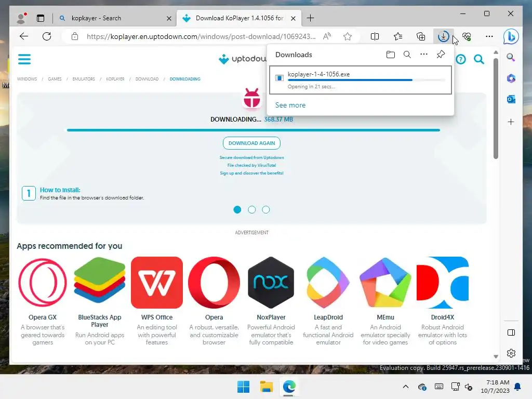Toggle the Downloads toolbar icon
This screenshot has width=532, height=399.
click(443, 36)
